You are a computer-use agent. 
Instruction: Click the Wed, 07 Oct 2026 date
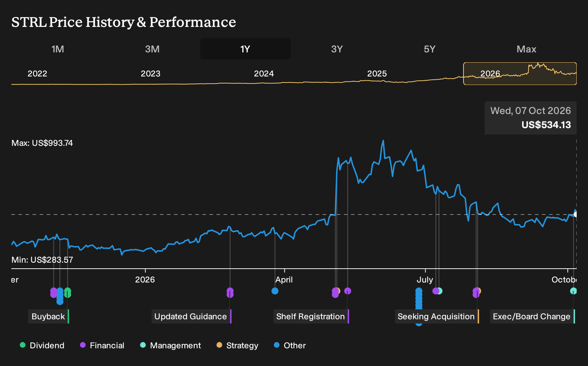531,111
